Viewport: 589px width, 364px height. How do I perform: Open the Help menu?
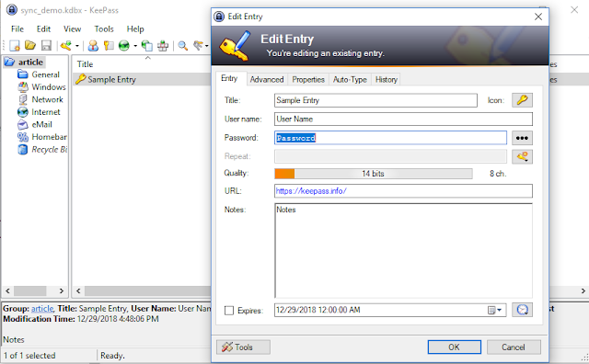tap(135, 28)
